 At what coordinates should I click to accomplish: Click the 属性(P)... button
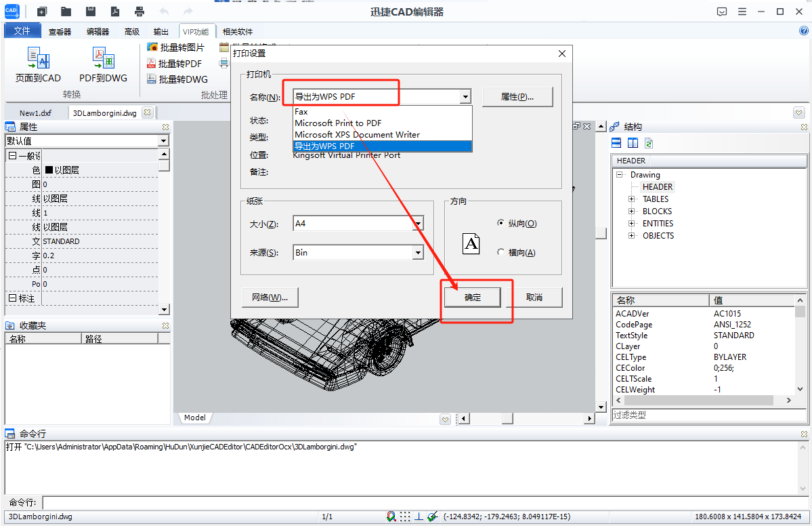pyautogui.click(x=517, y=97)
